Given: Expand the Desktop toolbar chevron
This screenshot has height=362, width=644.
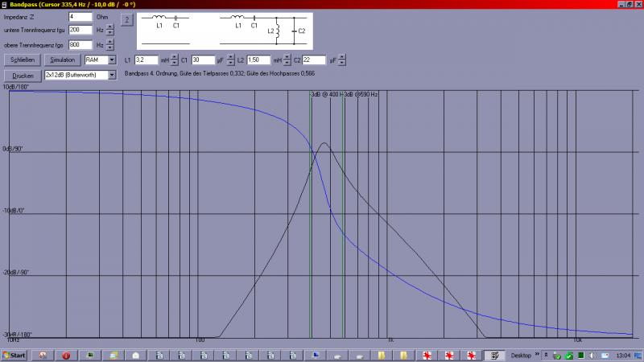Looking at the screenshot, I should coord(538,355).
